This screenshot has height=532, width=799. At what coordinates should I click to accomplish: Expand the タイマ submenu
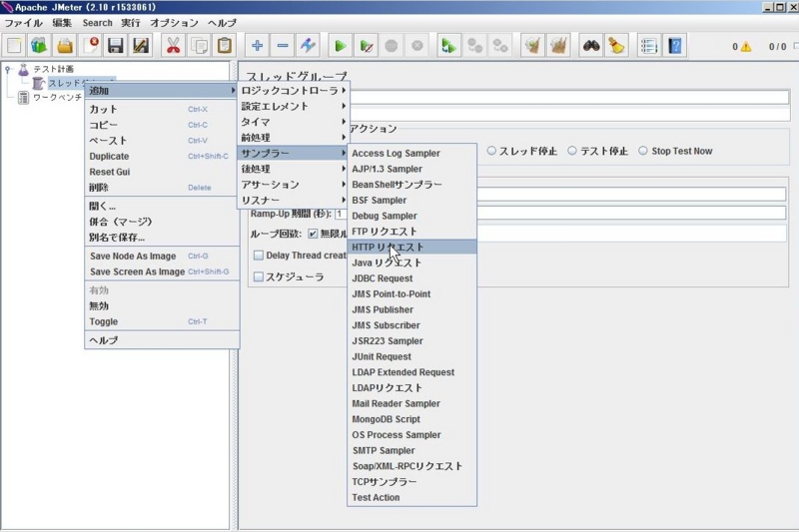pyautogui.click(x=294, y=122)
